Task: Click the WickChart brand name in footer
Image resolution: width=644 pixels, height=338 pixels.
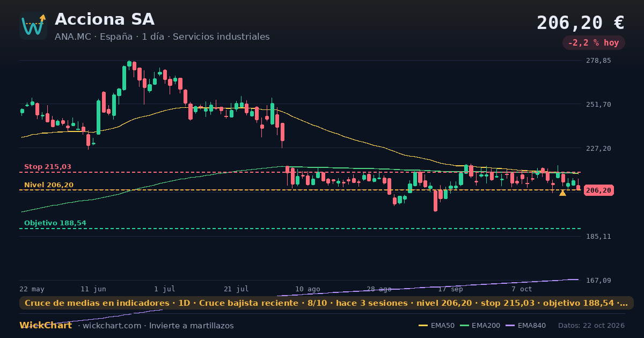Action: [46, 326]
